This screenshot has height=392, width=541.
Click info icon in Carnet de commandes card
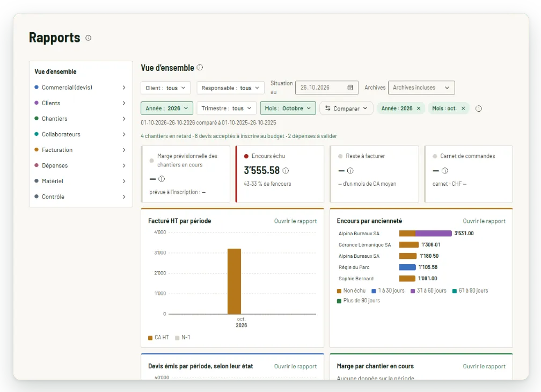point(445,170)
